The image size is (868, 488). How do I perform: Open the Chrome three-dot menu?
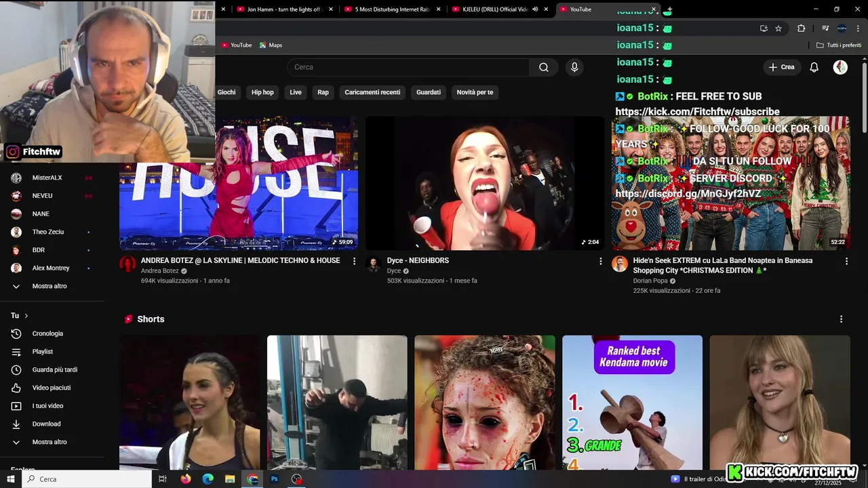click(x=859, y=28)
